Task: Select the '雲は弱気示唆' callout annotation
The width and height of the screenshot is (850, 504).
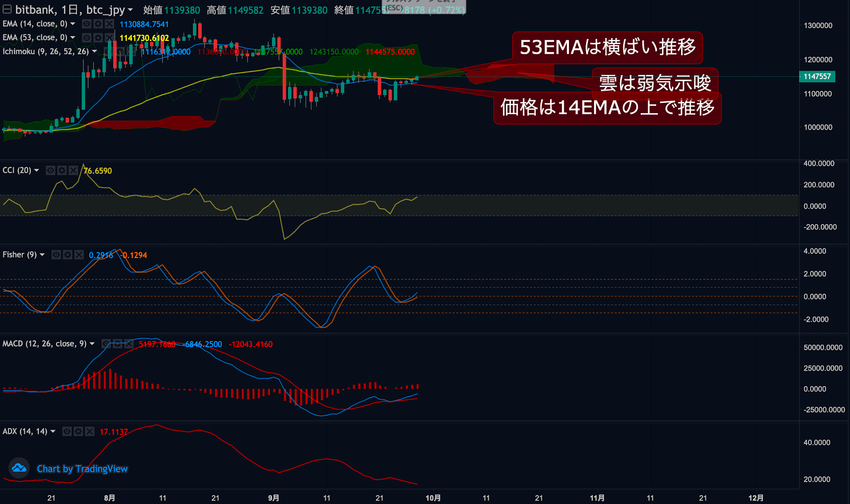Action: 654,82
